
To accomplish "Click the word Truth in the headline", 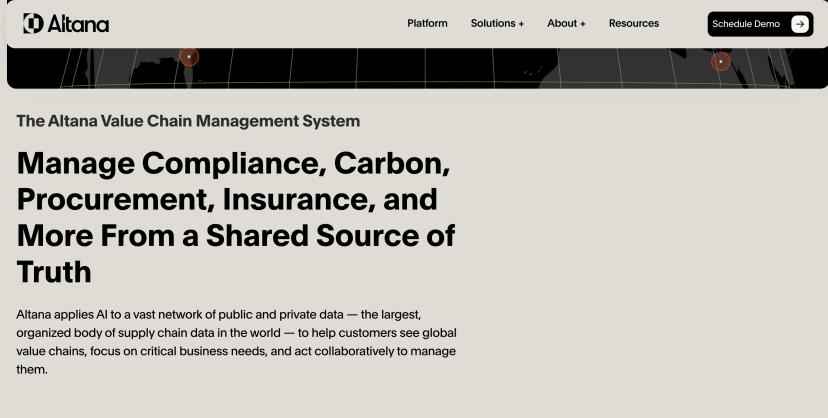I will coord(54,271).
